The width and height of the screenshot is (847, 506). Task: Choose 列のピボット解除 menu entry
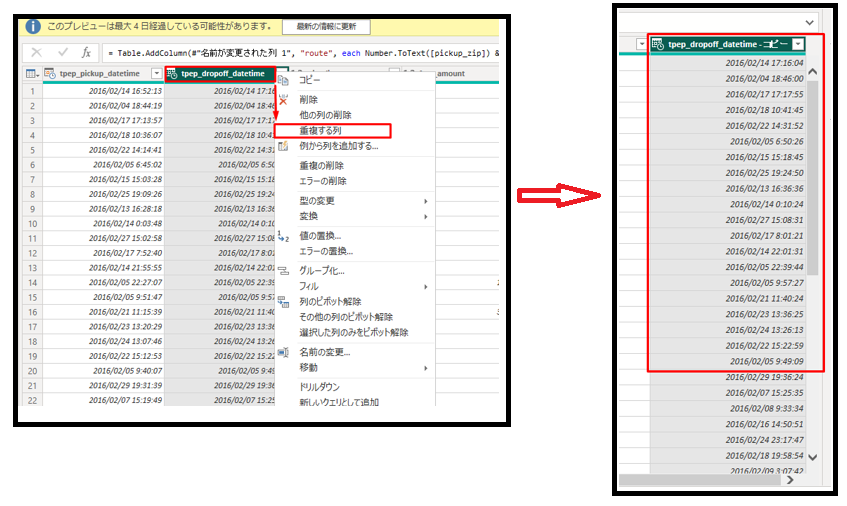click(x=330, y=301)
